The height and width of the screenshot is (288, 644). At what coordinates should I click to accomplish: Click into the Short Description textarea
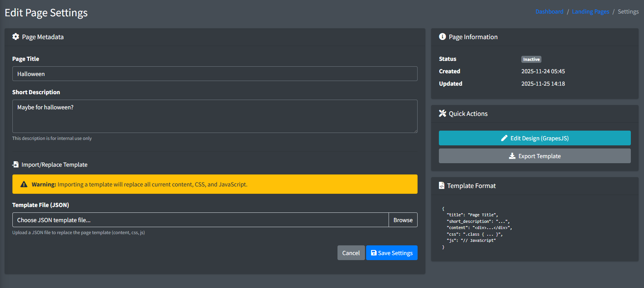tap(215, 116)
